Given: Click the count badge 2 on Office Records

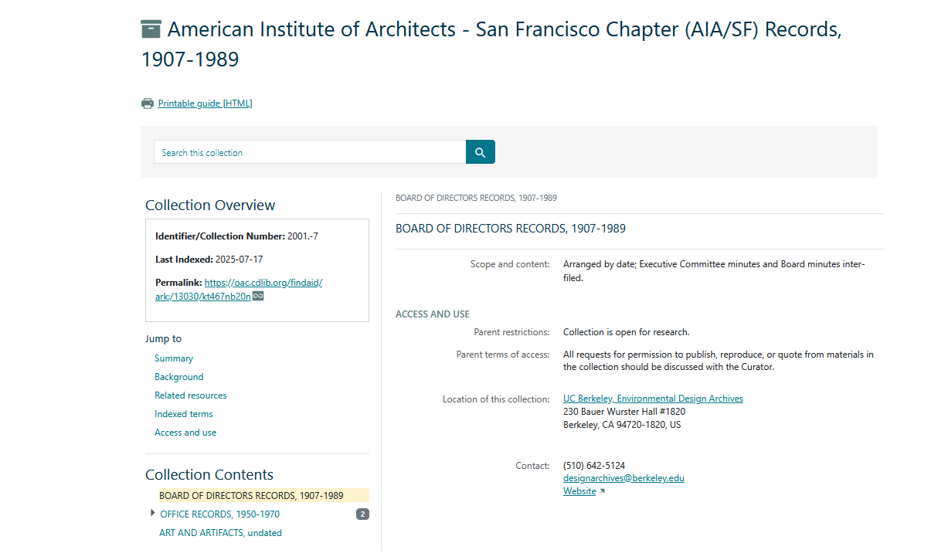Looking at the screenshot, I should [362, 514].
